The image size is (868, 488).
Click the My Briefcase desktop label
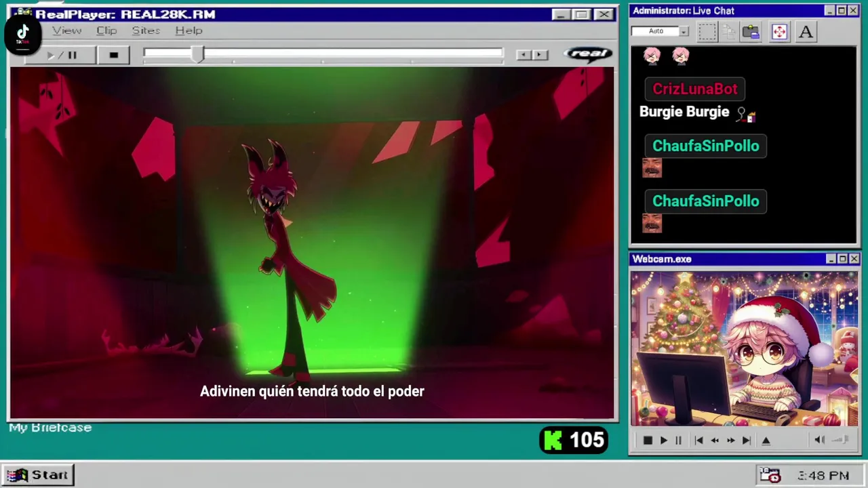click(50, 428)
